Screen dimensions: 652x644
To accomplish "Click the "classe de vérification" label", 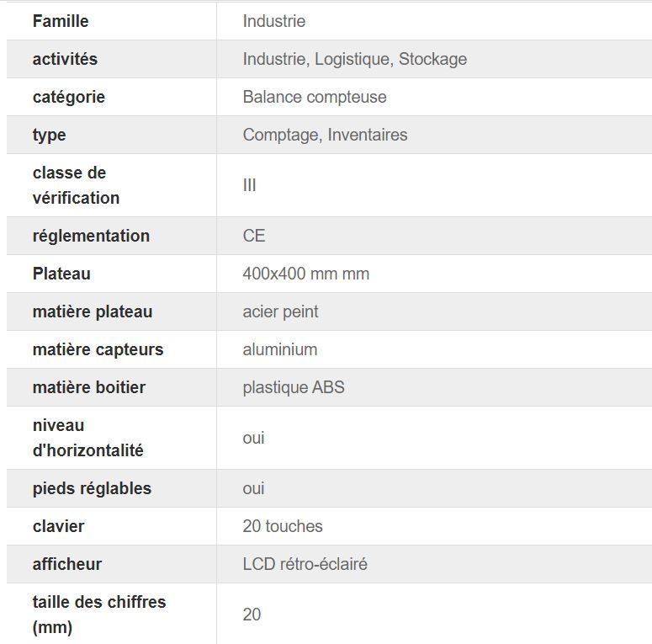I will (76, 185).
